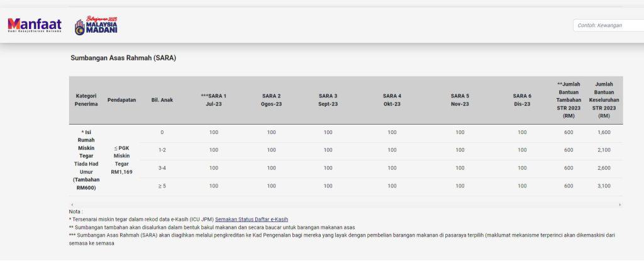Open the Semakan Status Daftar e-Kasih link

(x=252, y=220)
